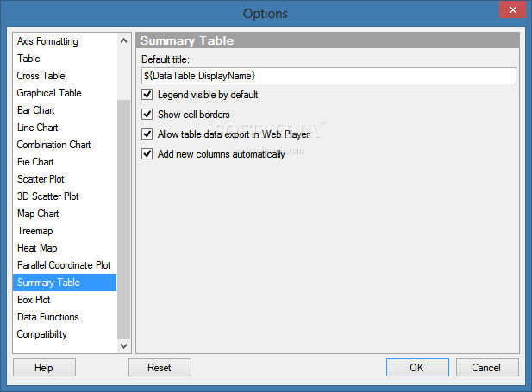Viewport: 532px width, 392px height.
Task: Click the category list scrollbar thumb
Action: (123, 219)
